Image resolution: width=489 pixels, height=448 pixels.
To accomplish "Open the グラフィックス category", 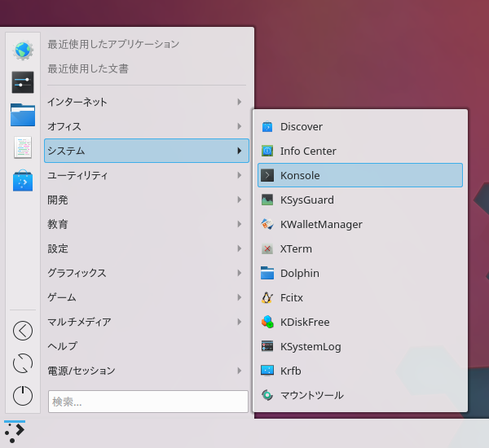I will pyautogui.click(x=147, y=273).
